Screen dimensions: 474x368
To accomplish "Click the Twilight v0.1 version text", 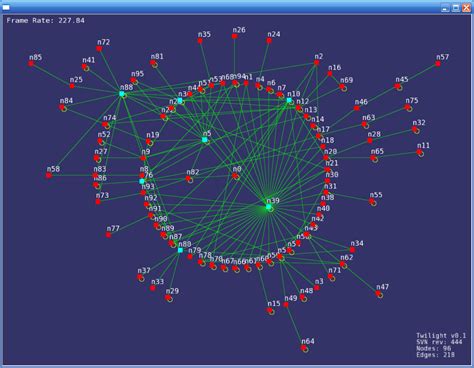I will point(441,336).
